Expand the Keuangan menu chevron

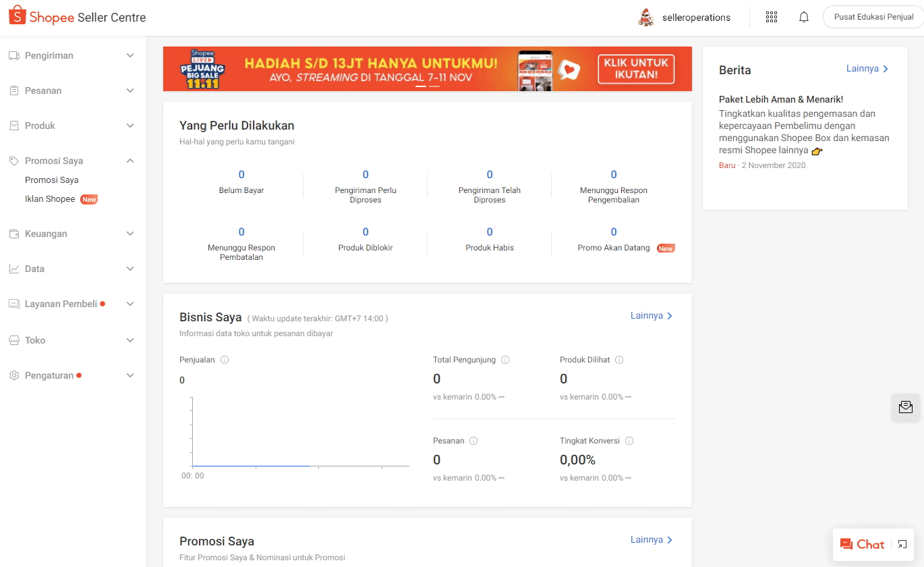pyautogui.click(x=130, y=234)
